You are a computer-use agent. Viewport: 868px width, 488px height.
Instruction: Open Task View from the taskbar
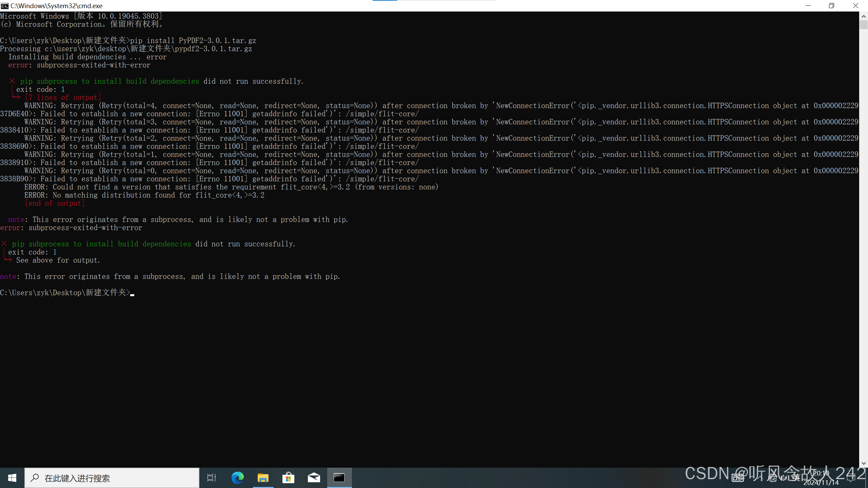(212, 478)
